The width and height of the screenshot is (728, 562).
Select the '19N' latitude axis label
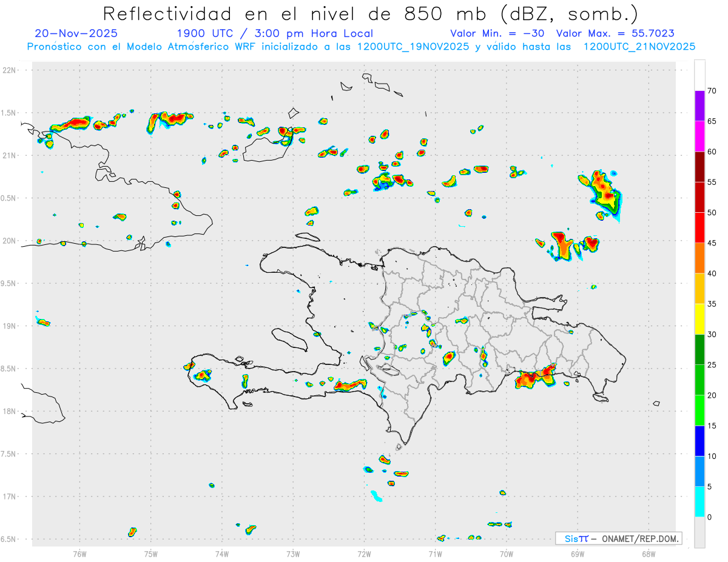[9, 326]
